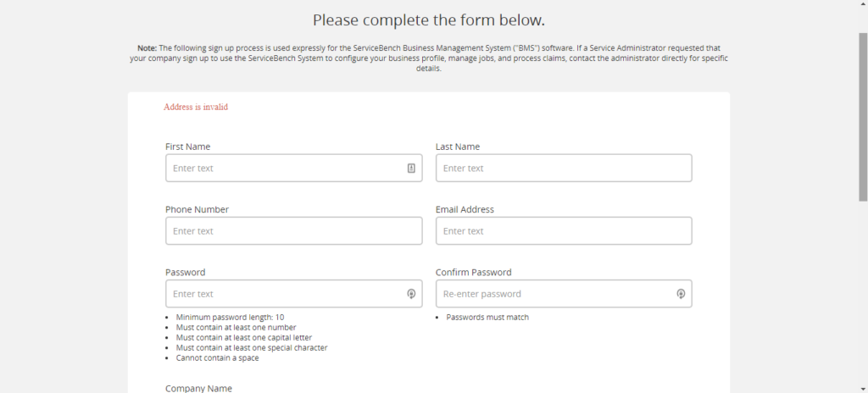Focus the Last Name text box

[x=564, y=168]
